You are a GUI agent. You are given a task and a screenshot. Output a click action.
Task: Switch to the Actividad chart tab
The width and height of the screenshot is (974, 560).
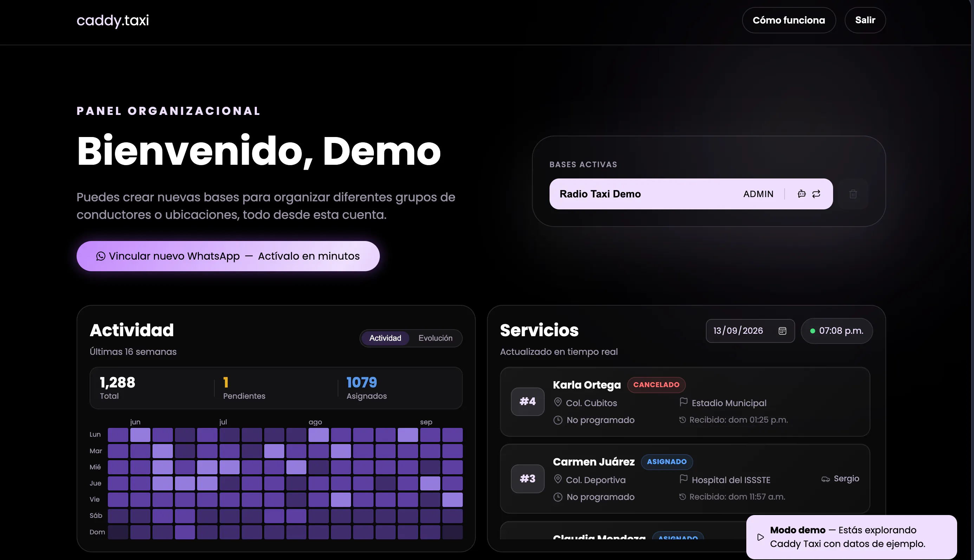tap(385, 338)
